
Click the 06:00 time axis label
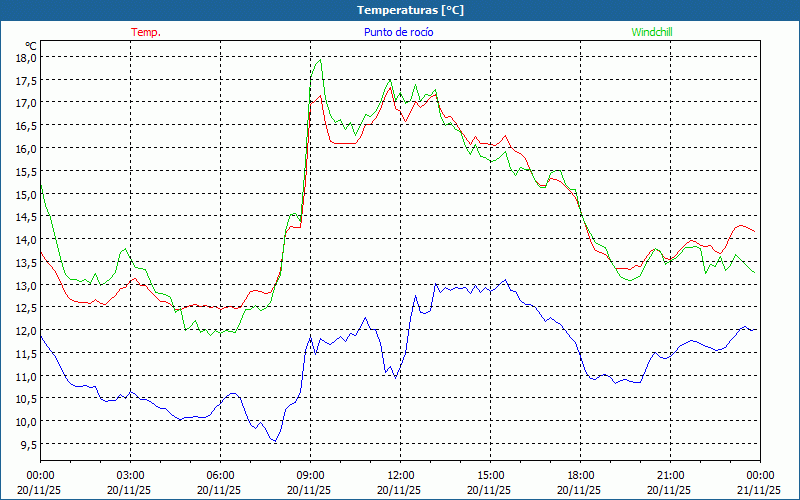[220, 475]
